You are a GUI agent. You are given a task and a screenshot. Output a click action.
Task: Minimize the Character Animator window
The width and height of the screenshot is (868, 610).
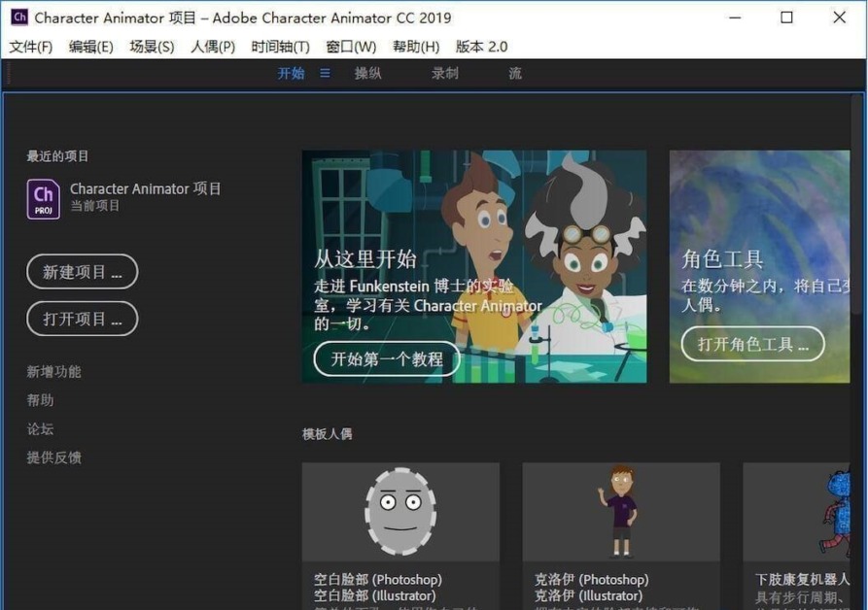(x=735, y=17)
